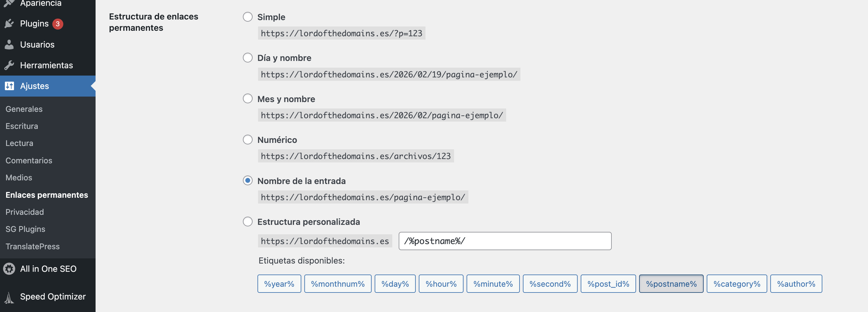Go to Generales settings
The width and height of the screenshot is (868, 312).
(24, 109)
